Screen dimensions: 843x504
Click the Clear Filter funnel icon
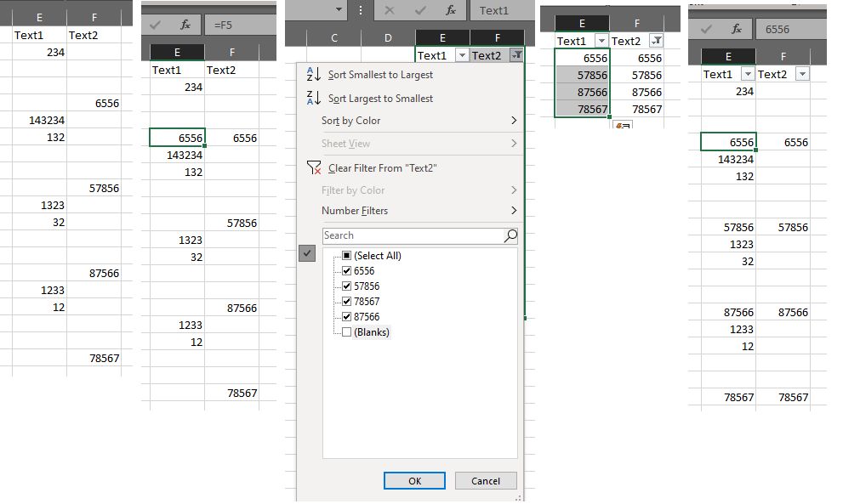coord(313,167)
